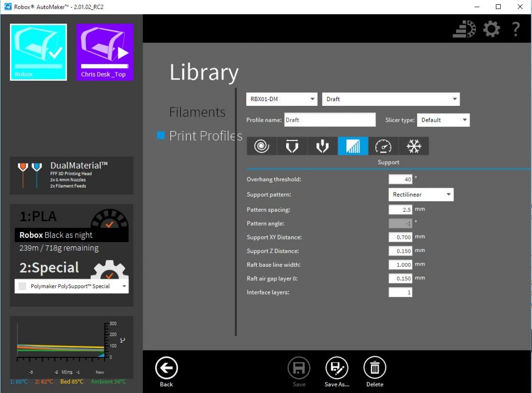Viewport: 532px width, 393px height.
Task: Select Print Profiles in the Library
Action: (205, 136)
